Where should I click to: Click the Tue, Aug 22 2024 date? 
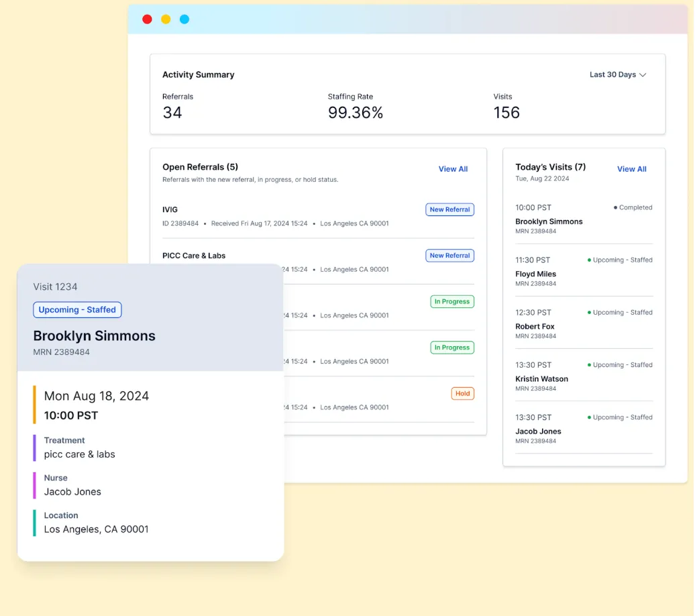pyautogui.click(x=541, y=178)
